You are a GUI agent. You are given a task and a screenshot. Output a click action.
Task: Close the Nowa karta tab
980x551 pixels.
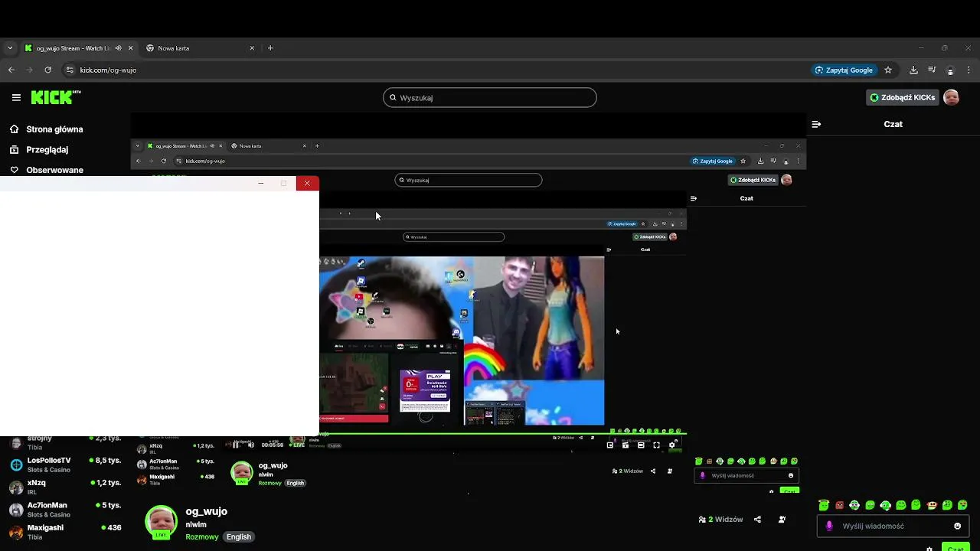pos(252,48)
